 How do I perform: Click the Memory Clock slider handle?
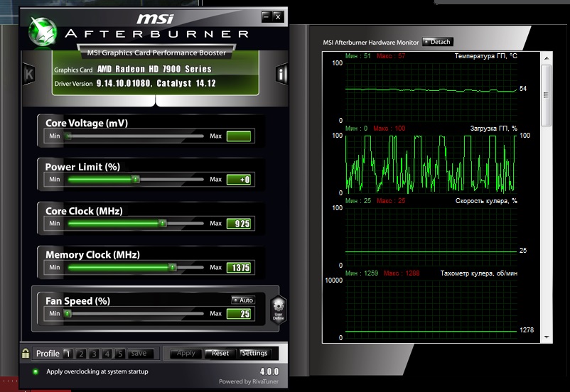click(x=173, y=268)
